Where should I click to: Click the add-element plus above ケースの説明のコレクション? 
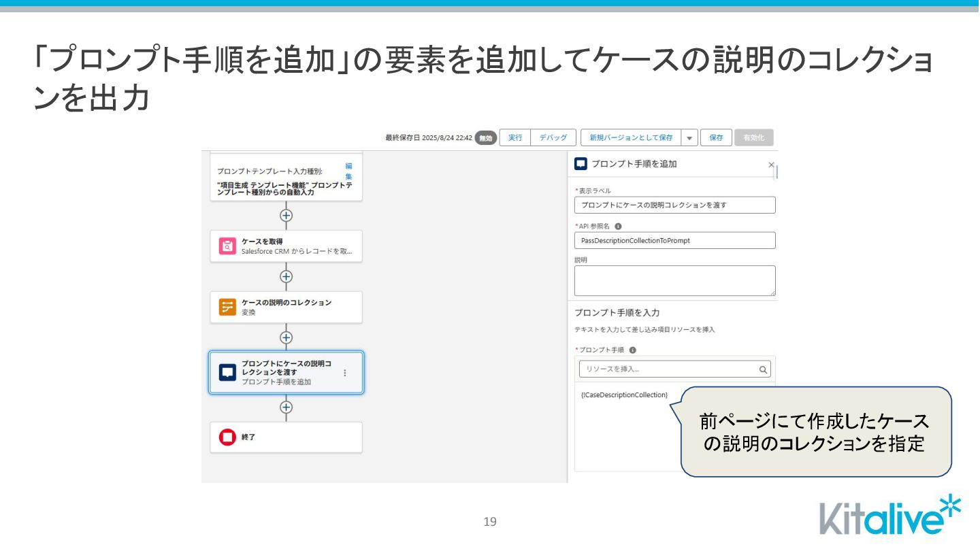click(x=286, y=276)
